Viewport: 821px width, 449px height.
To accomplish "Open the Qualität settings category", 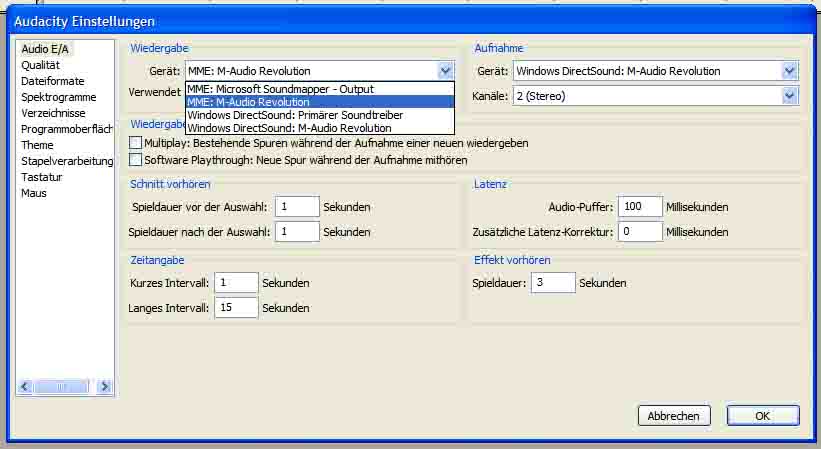I will [41, 65].
